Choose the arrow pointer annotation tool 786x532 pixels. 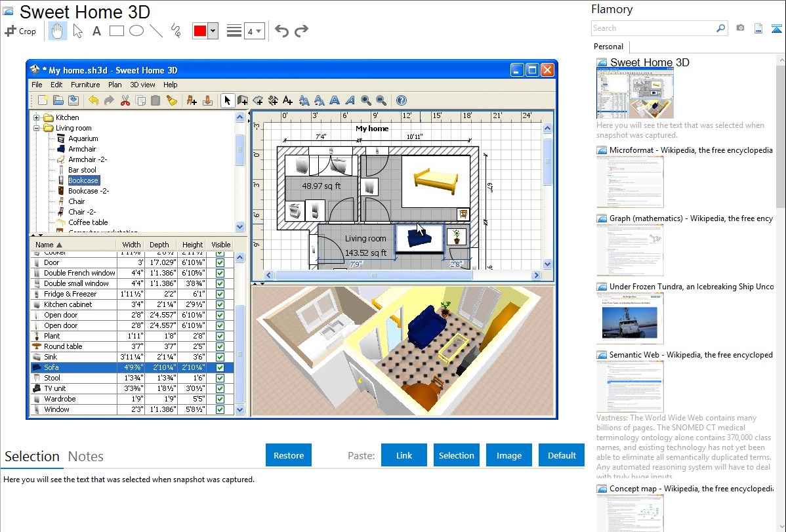pyautogui.click(x=77, y=31)
